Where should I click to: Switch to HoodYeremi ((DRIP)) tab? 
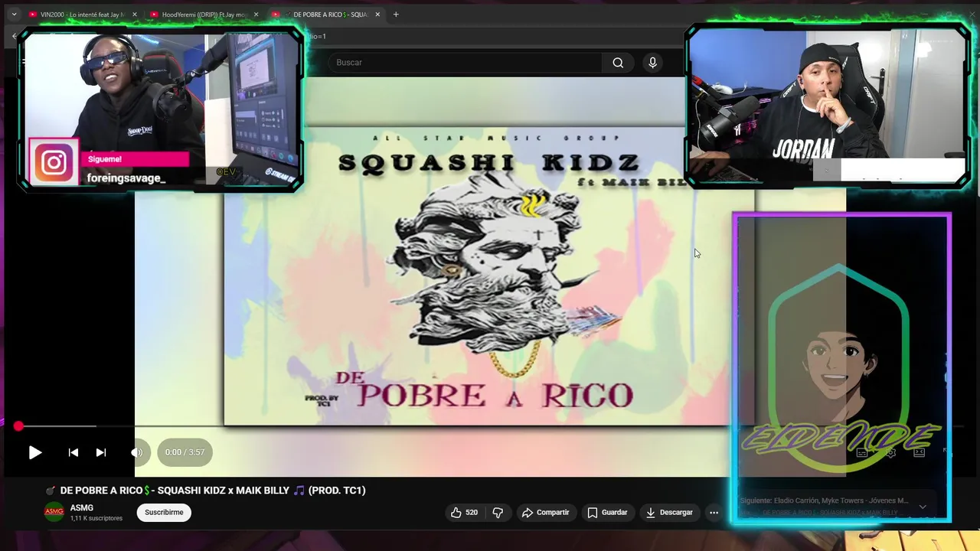(204, 15)
